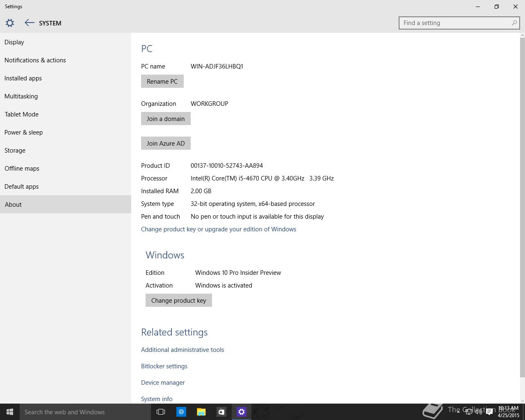Click the scrollbar up arrow
525x420 pixels.
click(522, 35)
